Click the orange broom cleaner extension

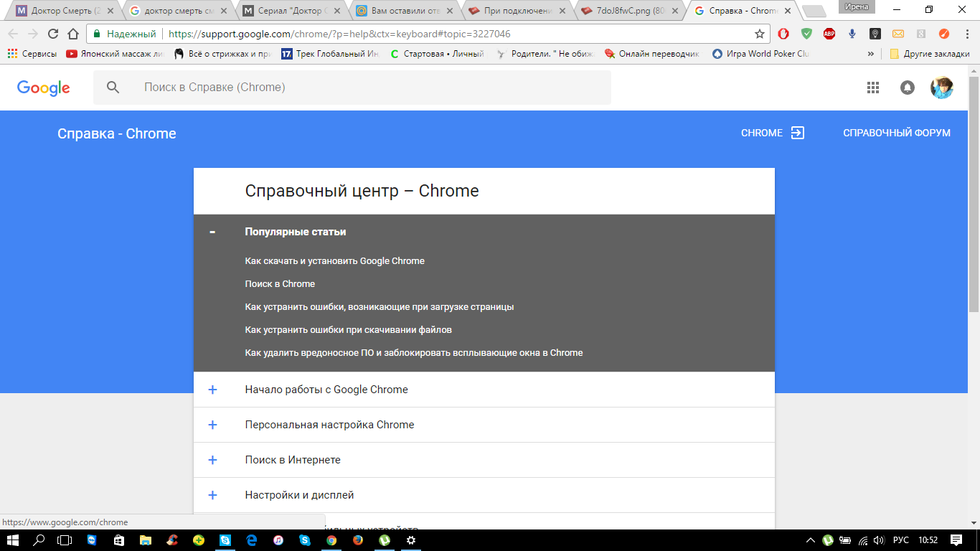point(943,34)
